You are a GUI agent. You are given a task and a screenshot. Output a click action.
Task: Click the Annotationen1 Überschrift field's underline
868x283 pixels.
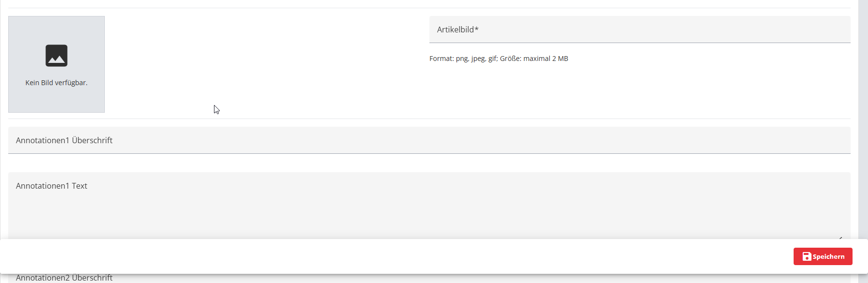tap(429, 153)
